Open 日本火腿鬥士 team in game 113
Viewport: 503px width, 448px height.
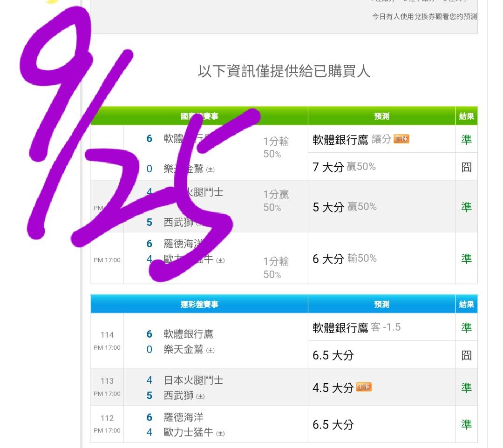[193, 380]
